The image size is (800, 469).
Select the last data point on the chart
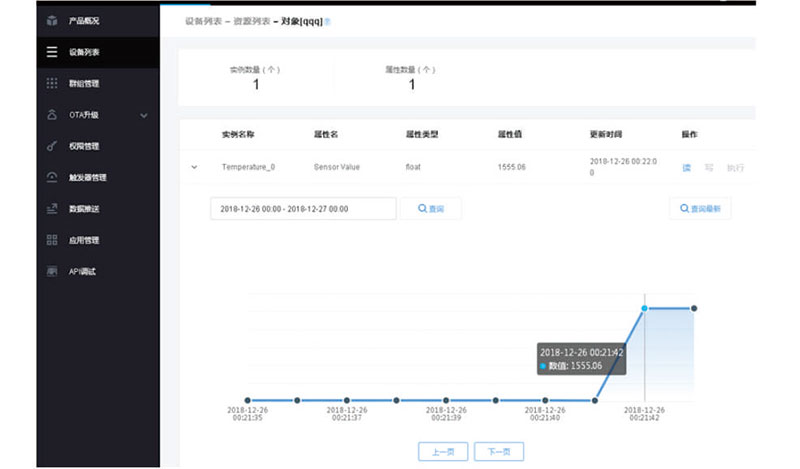click(x=694, y=308)
